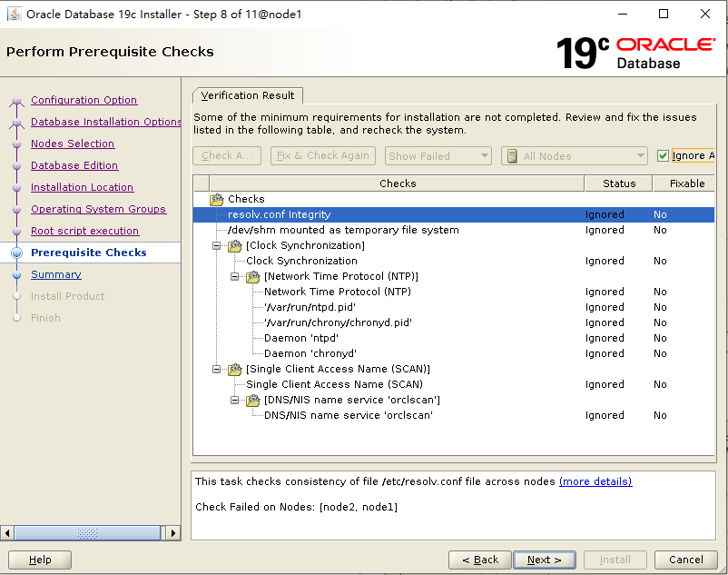Click the [Clock Synchronization] folder icon
Image resolution: width=728 pixels, height=575 pixels.
(235, 245)
